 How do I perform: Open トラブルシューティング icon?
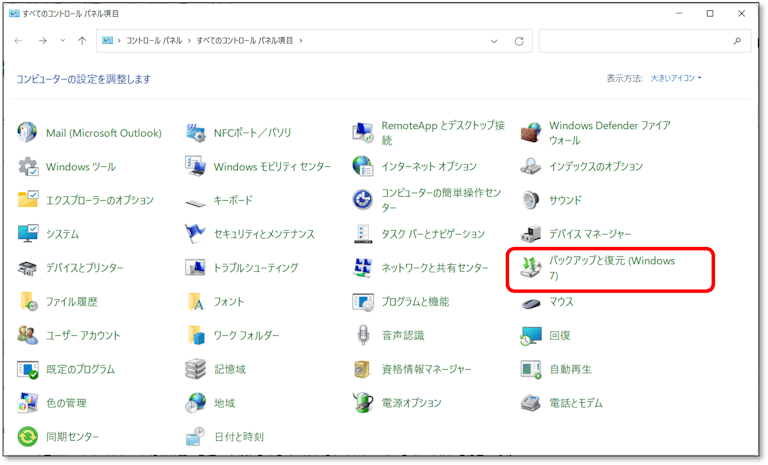195,268
